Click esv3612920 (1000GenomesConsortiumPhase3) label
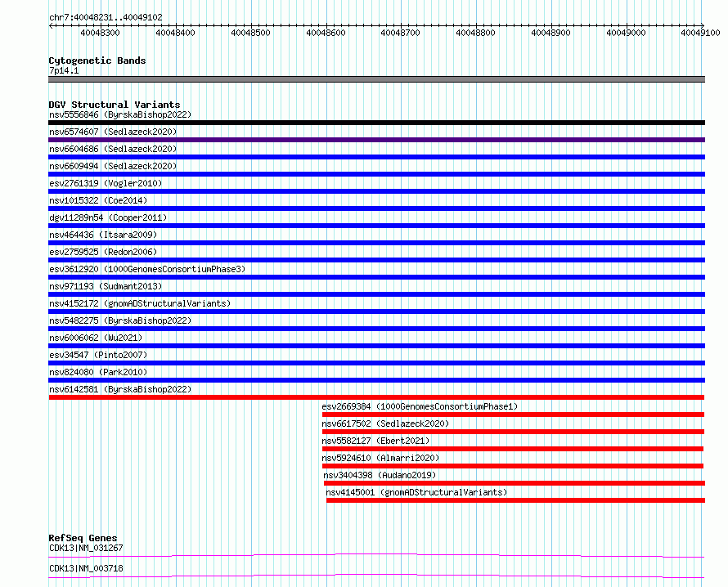The width and height of the screenshot is (728, 587). 147,269
